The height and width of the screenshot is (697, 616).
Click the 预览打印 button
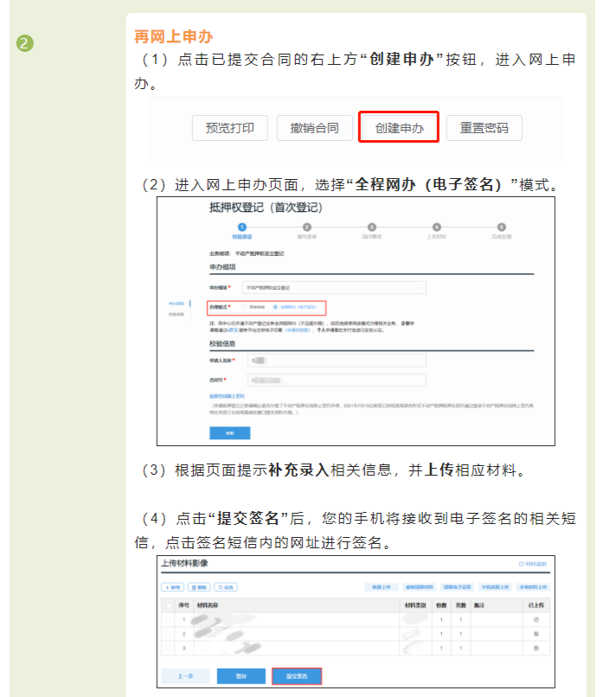(229, 128)
